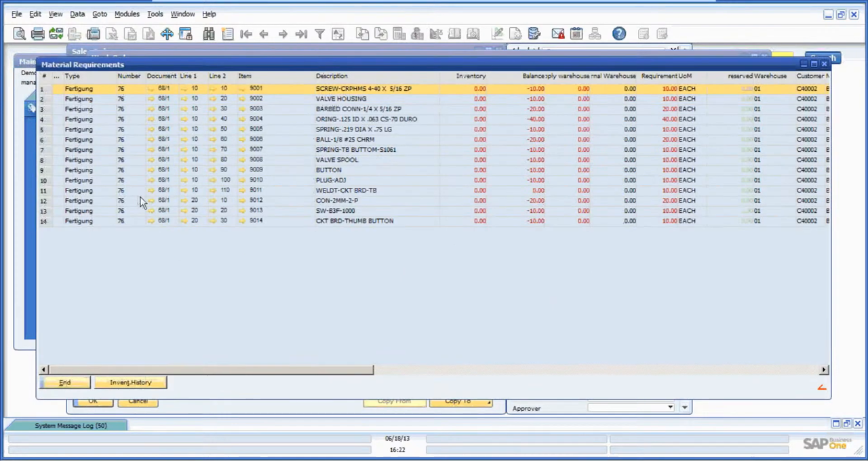Image resolution: width=868 pixels, height=461 pixels.
Task: Click the scrollbar right arrow
Action: [x=823, y=370]
